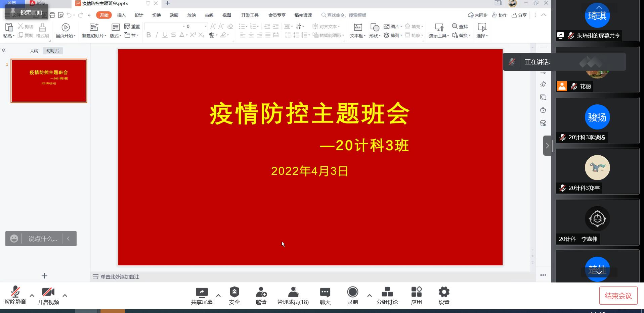
Task: Expand video options arrow beside 开启视频
Action: click(x=65, y=296)
